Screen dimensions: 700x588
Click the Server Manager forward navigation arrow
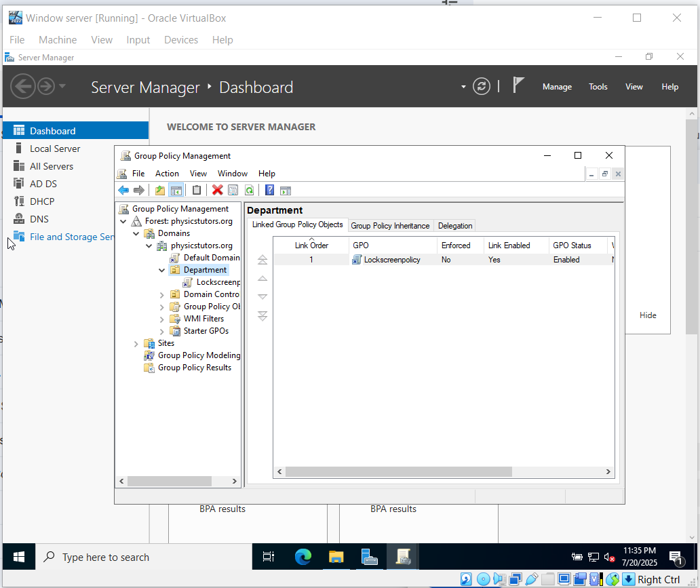(46, 86)
